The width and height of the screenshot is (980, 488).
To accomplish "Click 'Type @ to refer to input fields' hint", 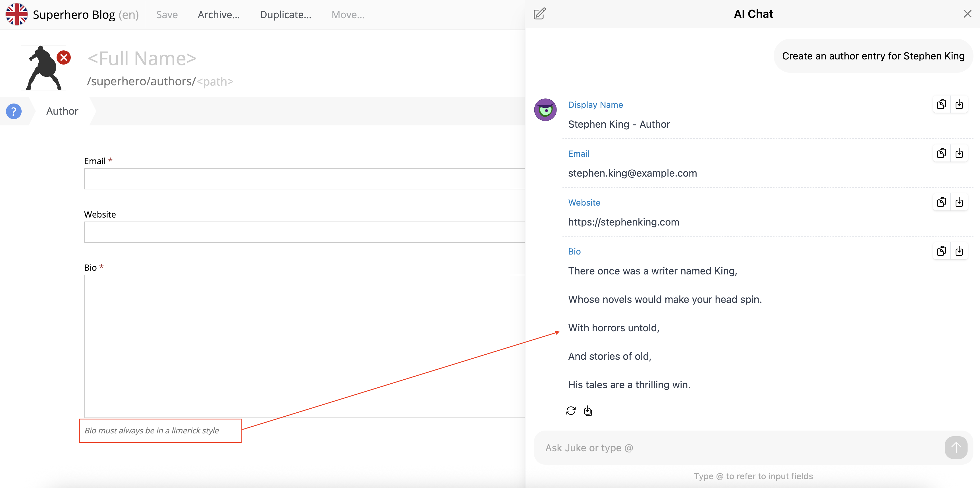I will 753,476.
